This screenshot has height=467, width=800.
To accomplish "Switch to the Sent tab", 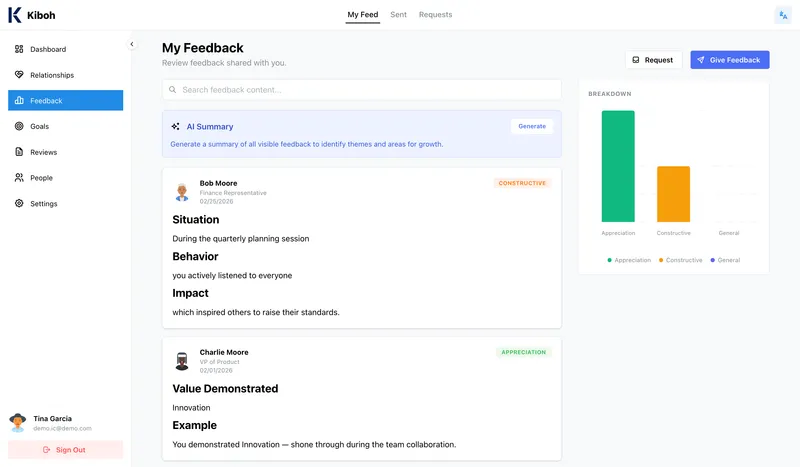I will 398,15.
